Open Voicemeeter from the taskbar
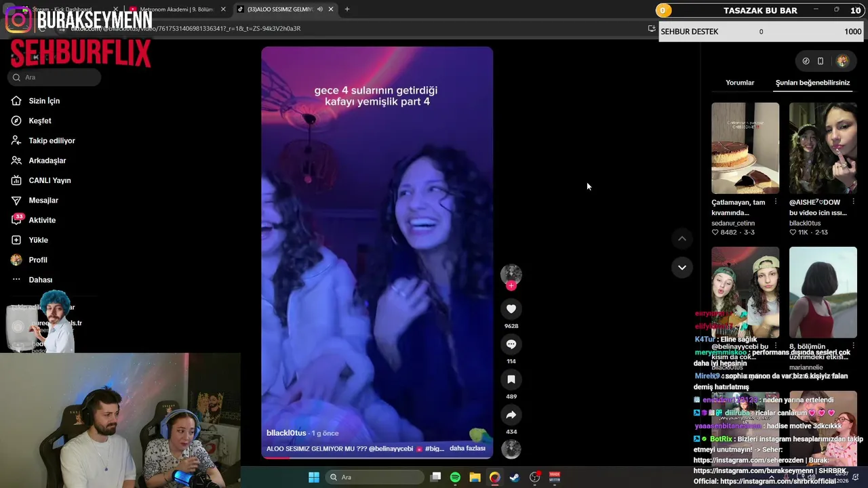This screenshot has width=868, height=488. click(555, 477)
